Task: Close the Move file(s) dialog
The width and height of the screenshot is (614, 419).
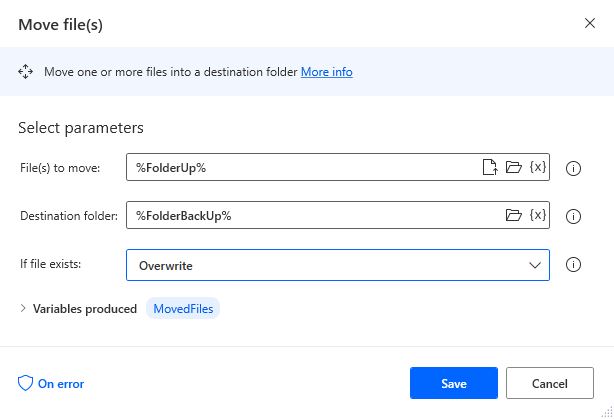Action: pyautogui.click(x=590, y=23)
